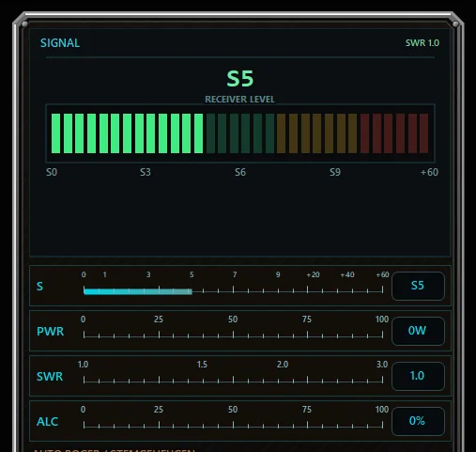Click the S row label

39,287
